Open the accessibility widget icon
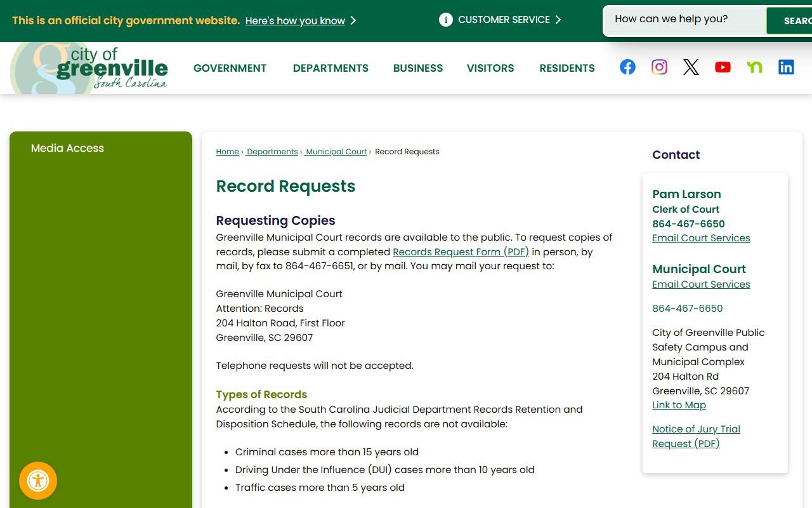The image size is (812, 508). click(38, 481)
